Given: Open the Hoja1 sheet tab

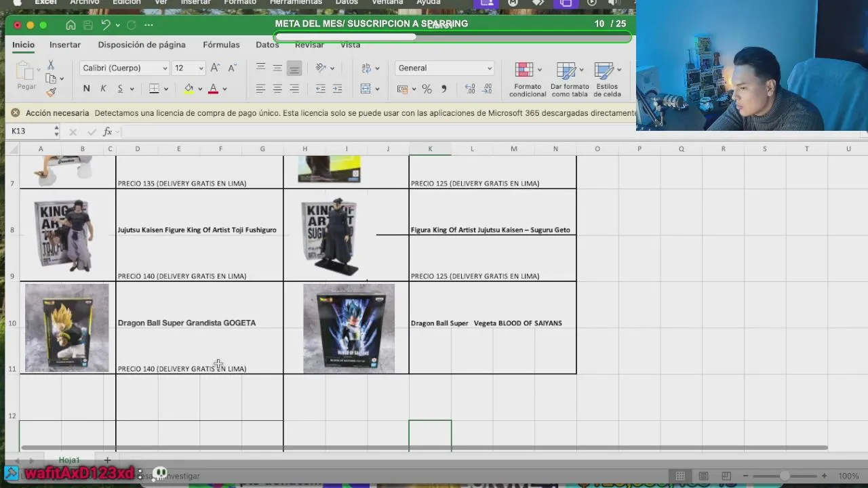Looking at the screenshot, I should click(x=68, y=460).
